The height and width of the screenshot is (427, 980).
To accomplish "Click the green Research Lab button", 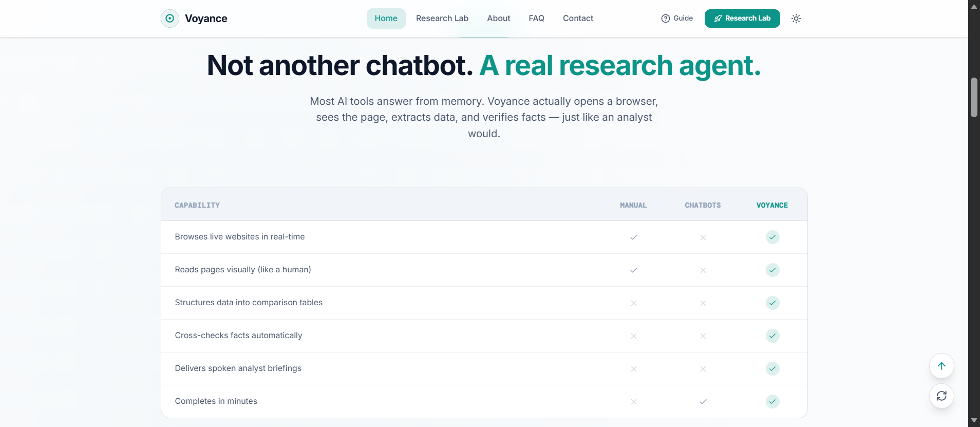I will [x=742, y=18].
